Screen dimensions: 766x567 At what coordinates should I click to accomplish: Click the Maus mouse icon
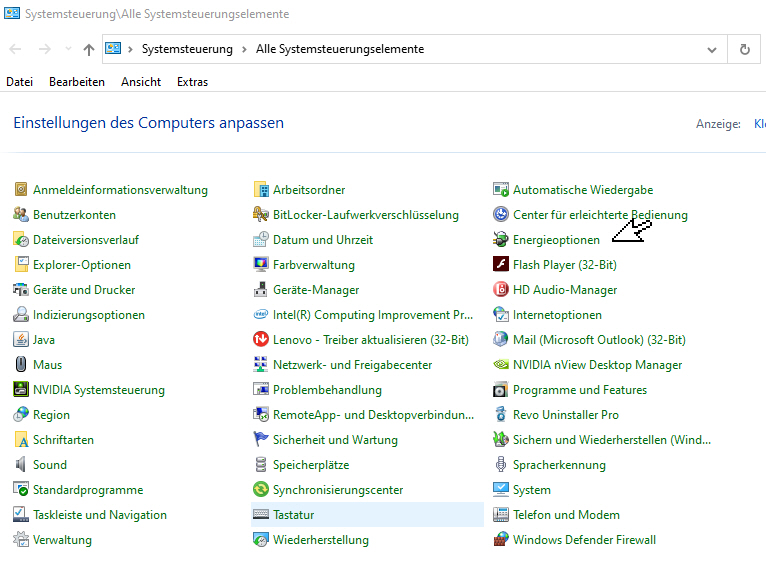click(21, 364)
